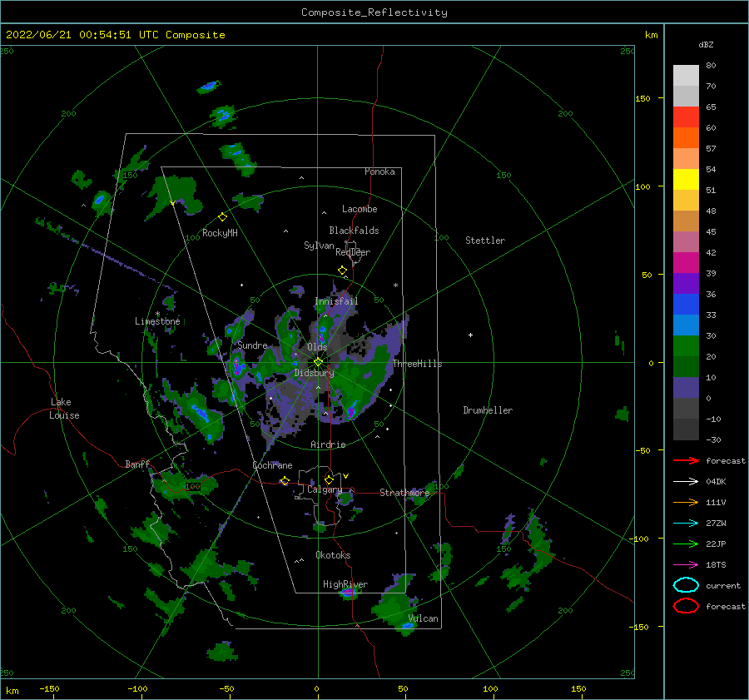
Task: Click the yellow diamond marker beside RockyMH
Action: [x=222, y=217]
